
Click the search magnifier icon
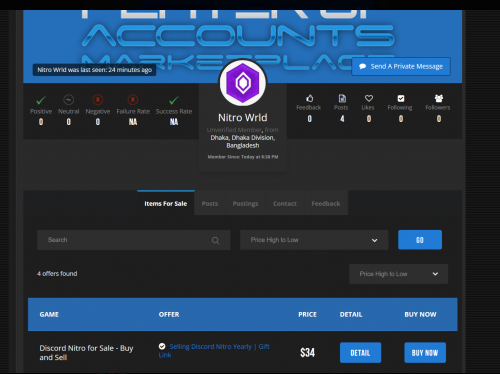[x=215, y=240]
